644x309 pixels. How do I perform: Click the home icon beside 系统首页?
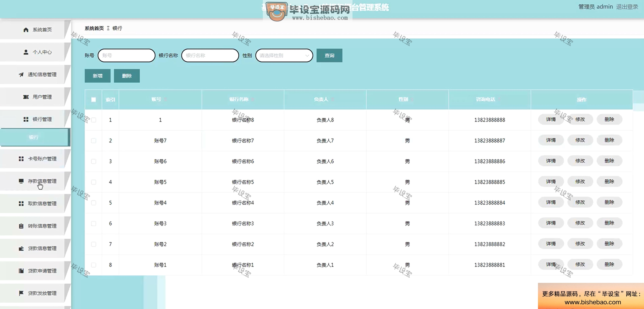point(26,30)
